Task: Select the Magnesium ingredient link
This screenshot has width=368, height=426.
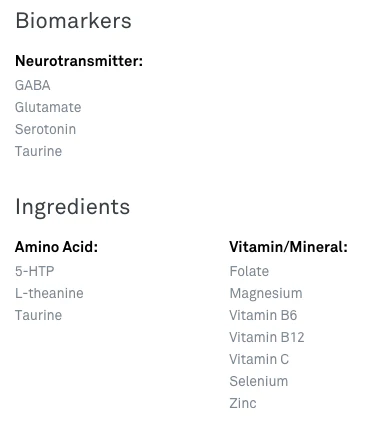Action: (x=266, y=293)
